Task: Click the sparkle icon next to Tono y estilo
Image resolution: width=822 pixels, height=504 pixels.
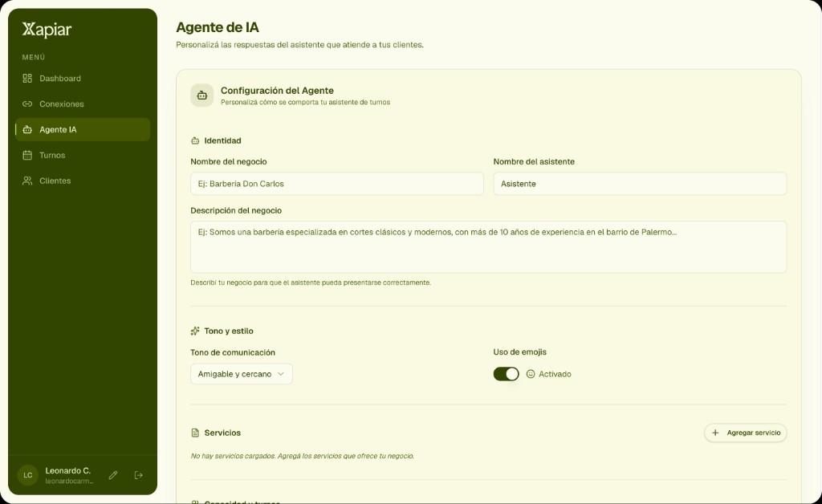Action: [195, 331]
